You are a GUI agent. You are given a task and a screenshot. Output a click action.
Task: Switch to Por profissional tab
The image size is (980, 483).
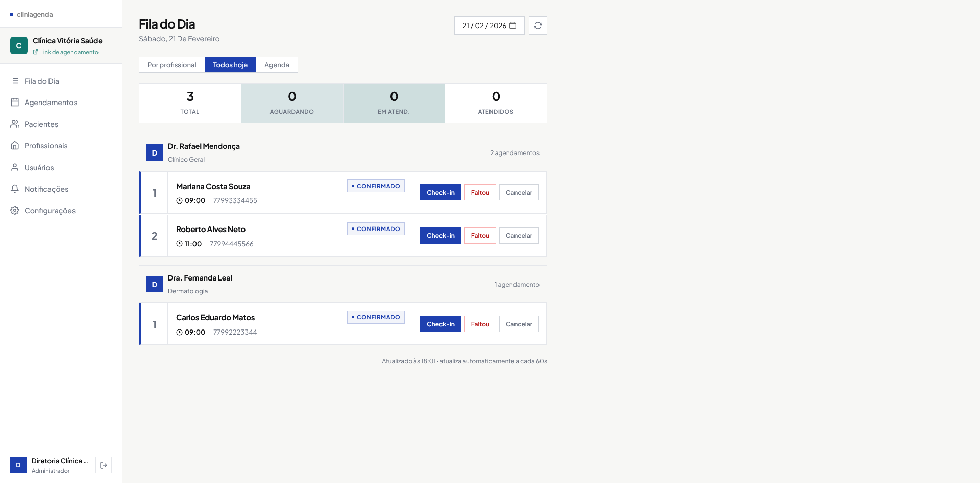click(171, 65)
